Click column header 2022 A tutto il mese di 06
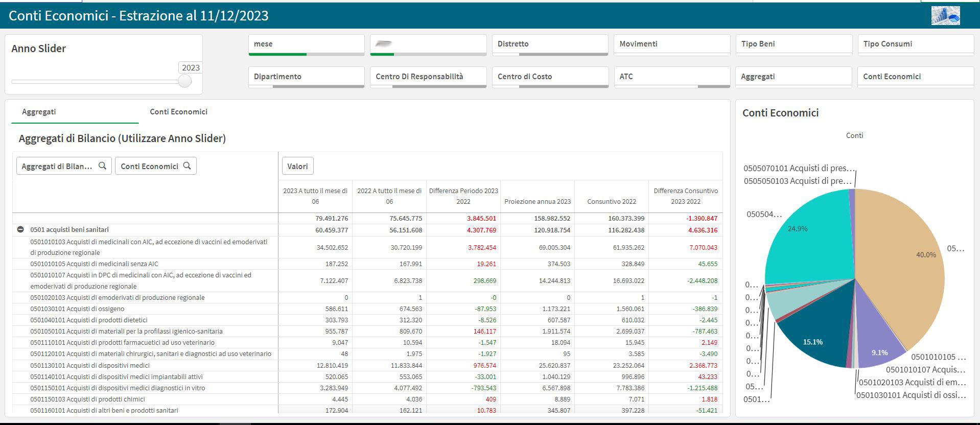The height and width of the screenshot is (425, 980). click(x=389, y=196)
